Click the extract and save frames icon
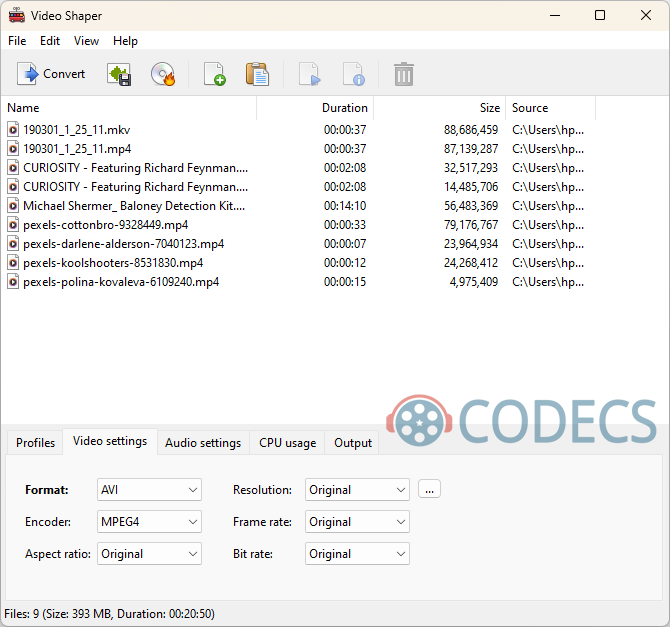The height and width of the screenshot is (627, 670). tap(119, 74)
